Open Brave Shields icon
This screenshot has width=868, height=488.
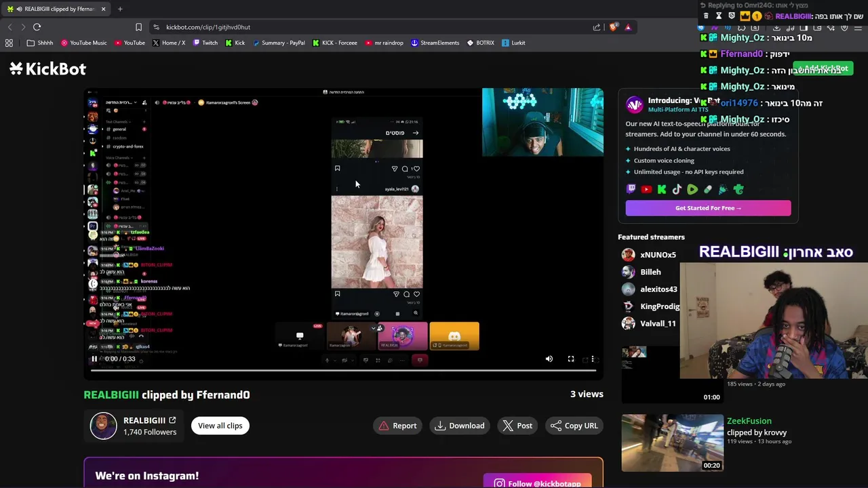click(x=614, y=27)
